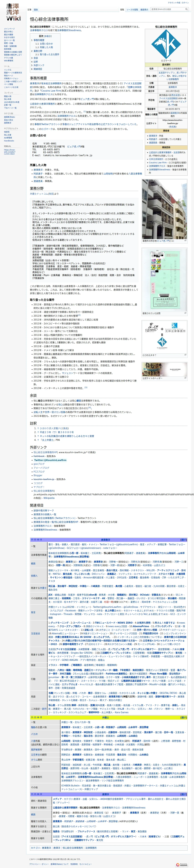Click enlarge icon under the envelope image
This screenshot has width=194, height=868.
click(x=185, y=313)
